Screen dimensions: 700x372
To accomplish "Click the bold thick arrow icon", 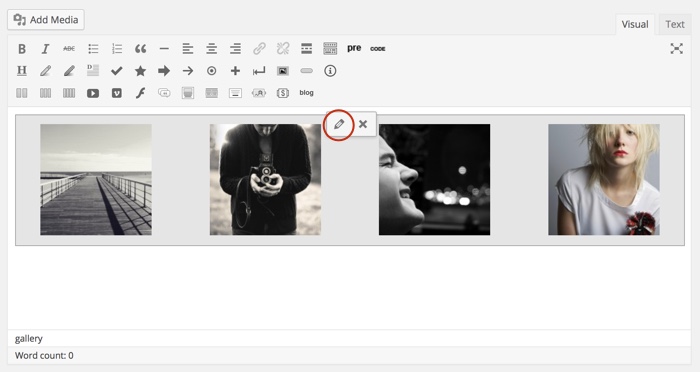I will click(164, 71).
